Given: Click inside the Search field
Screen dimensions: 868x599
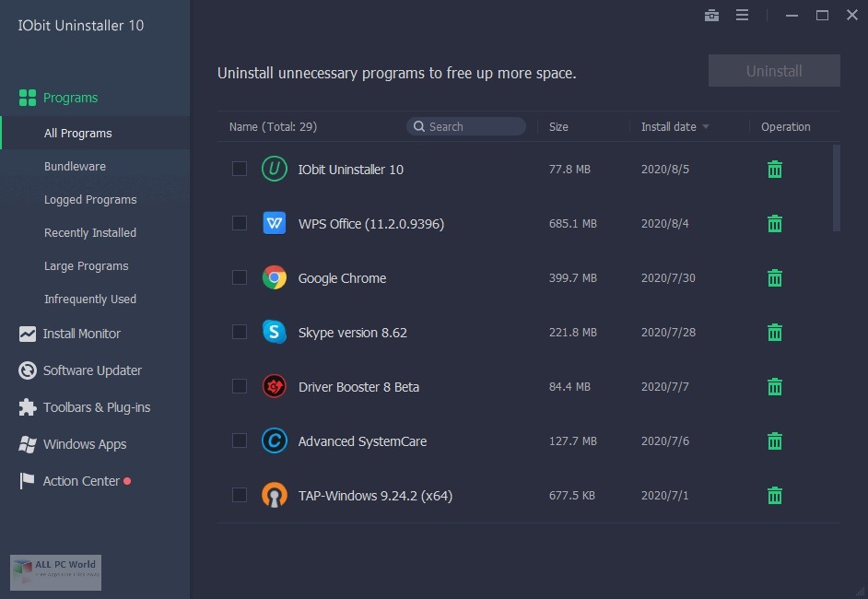Looking at the screenshot, I should (x=466, y=127).
